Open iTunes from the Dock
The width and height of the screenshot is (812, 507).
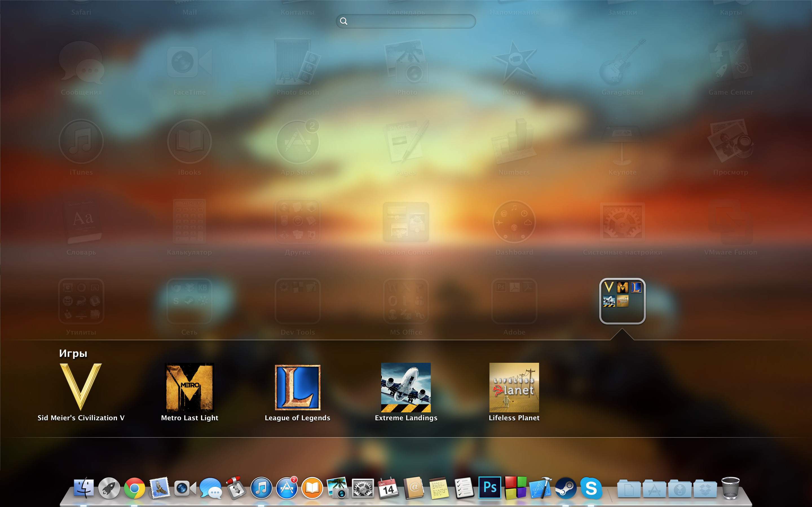tap(261, 488)
